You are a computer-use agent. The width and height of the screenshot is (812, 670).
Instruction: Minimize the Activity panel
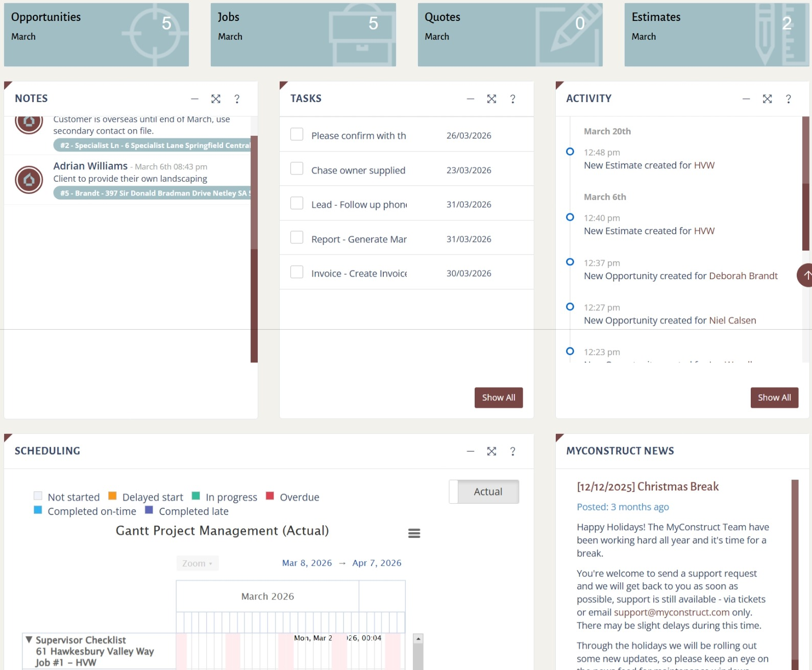746,99
